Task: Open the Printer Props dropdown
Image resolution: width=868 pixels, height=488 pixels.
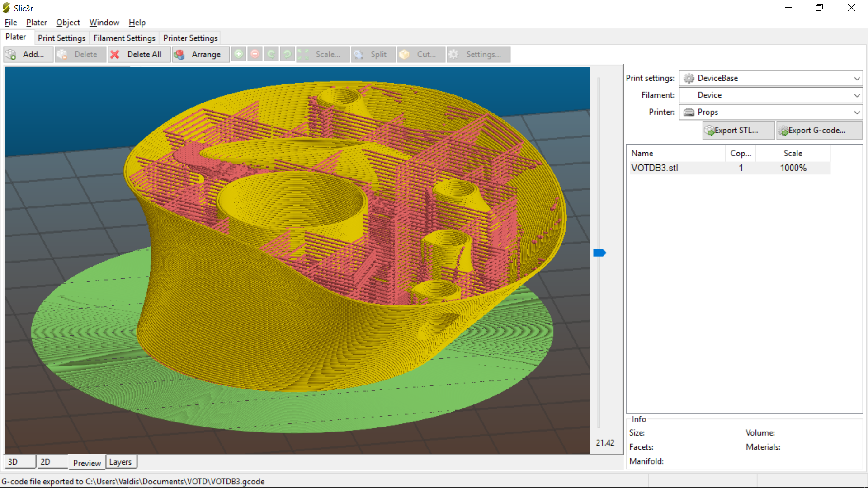Action: click(x=770, y=112)
